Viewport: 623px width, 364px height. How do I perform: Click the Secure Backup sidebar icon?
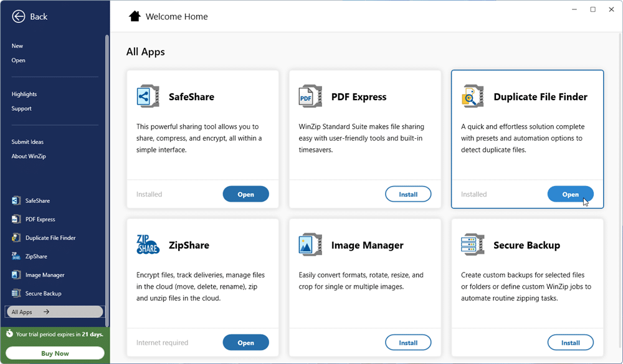pos(16,294)
